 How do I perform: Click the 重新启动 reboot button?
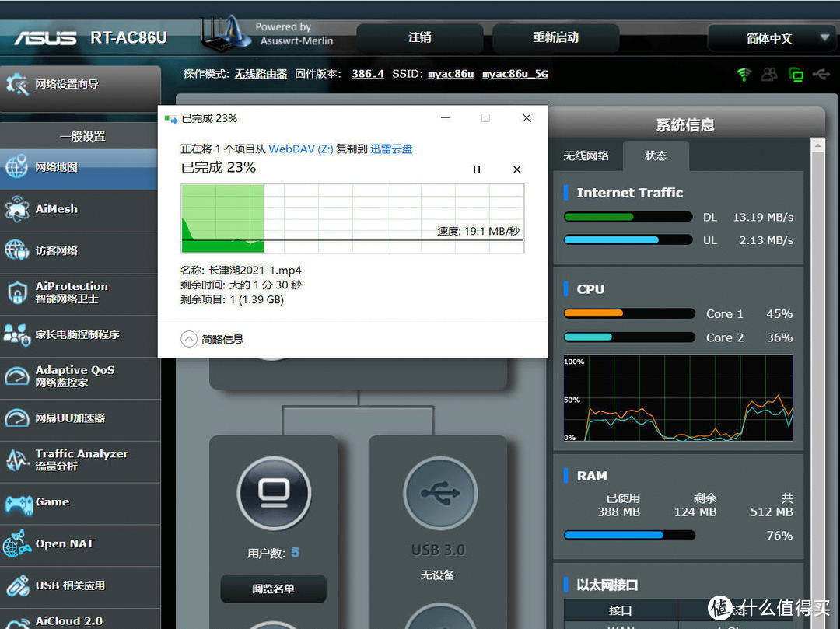coord(555,37)
